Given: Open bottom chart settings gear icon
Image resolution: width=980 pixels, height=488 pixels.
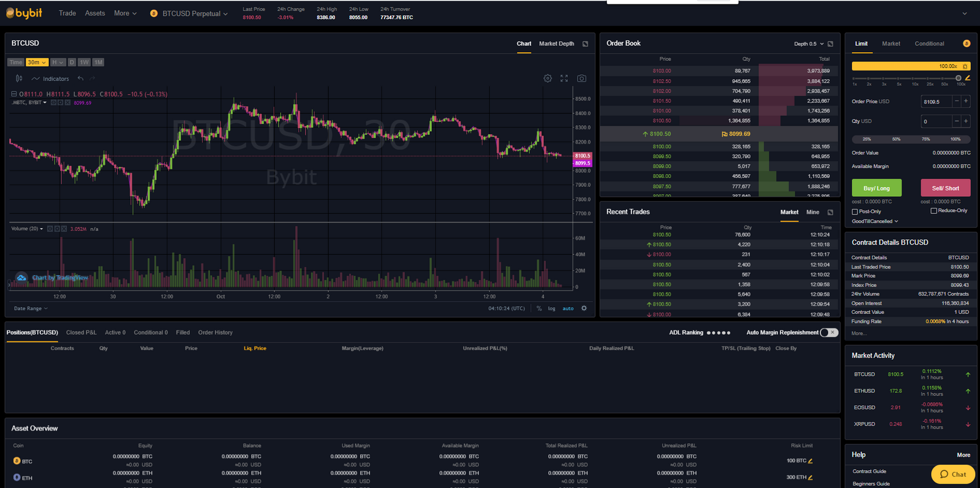Looking at the screenshot, I should (x=584, y=308).
